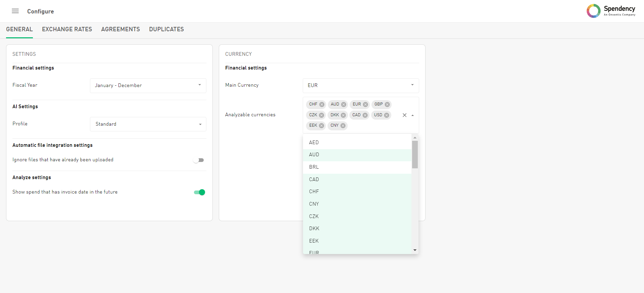The height and width of the screenshot is (293, 644).
Task: Select AED from the currency list
Action: point(357,142)
